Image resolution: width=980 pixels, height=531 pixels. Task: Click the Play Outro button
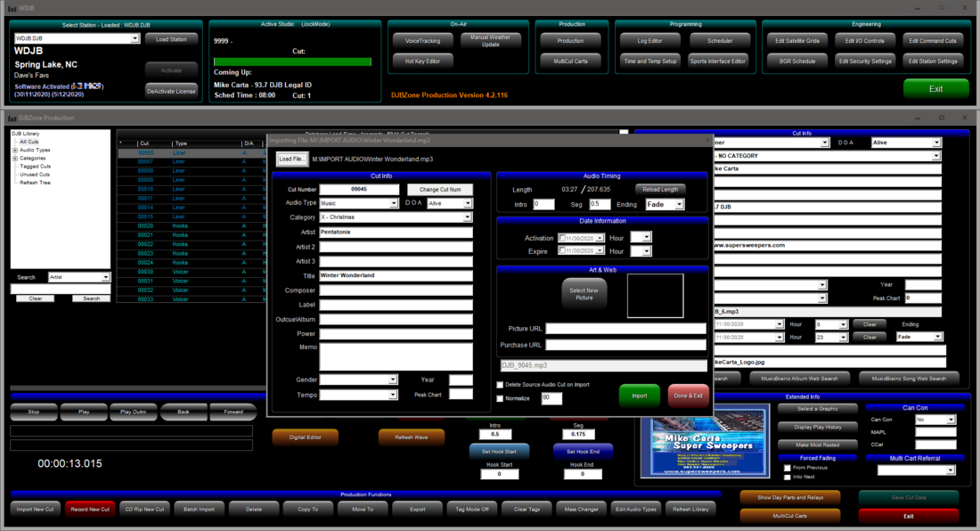point(133,412)
